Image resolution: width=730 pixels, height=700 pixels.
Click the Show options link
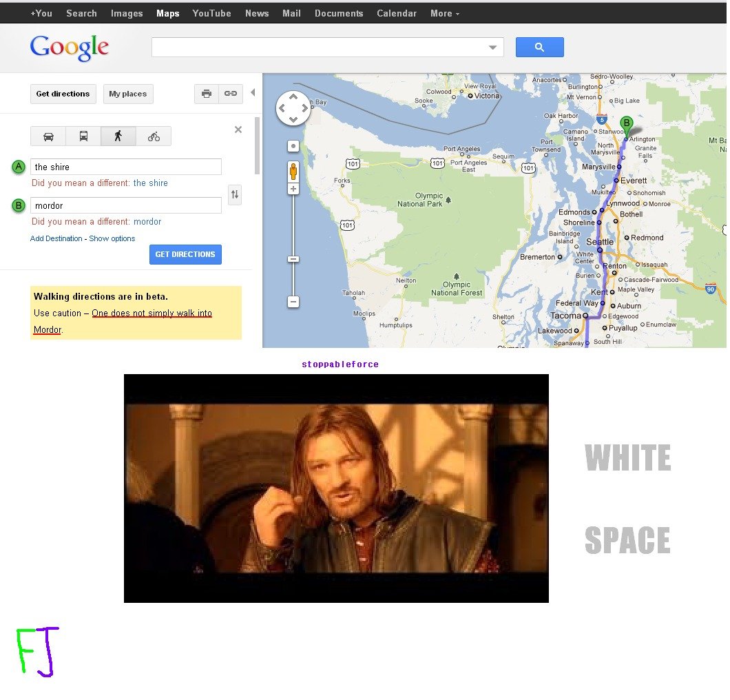tap(112, 238)
